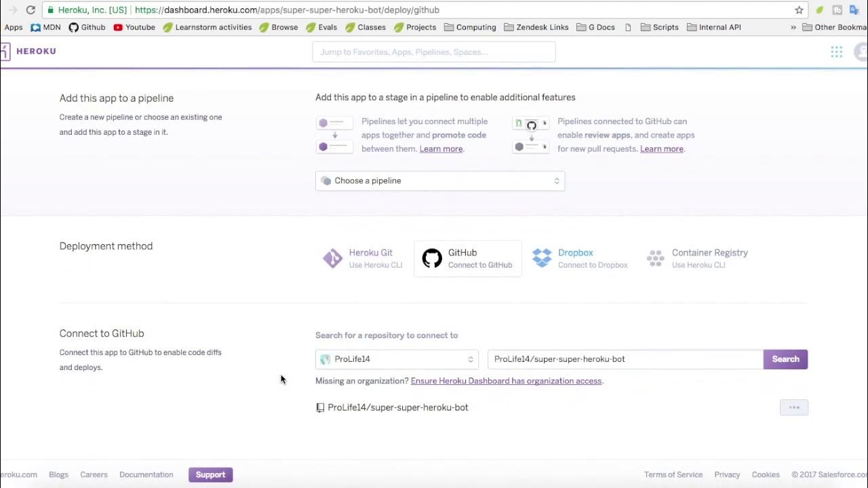Open the Privacy footer link
The width and height of the screenshot is (868, 488).
coord(727,474)
